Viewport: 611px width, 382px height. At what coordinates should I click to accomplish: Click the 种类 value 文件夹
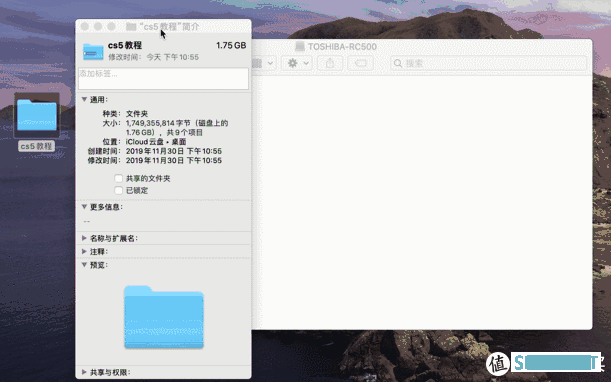(137, 114)
